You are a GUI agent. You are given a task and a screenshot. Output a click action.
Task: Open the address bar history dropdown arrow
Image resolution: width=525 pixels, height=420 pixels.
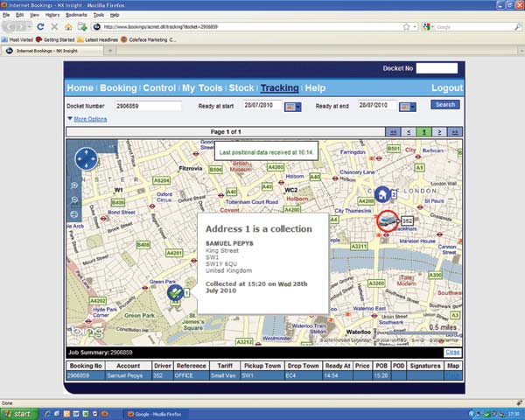(x=415, y=27)
